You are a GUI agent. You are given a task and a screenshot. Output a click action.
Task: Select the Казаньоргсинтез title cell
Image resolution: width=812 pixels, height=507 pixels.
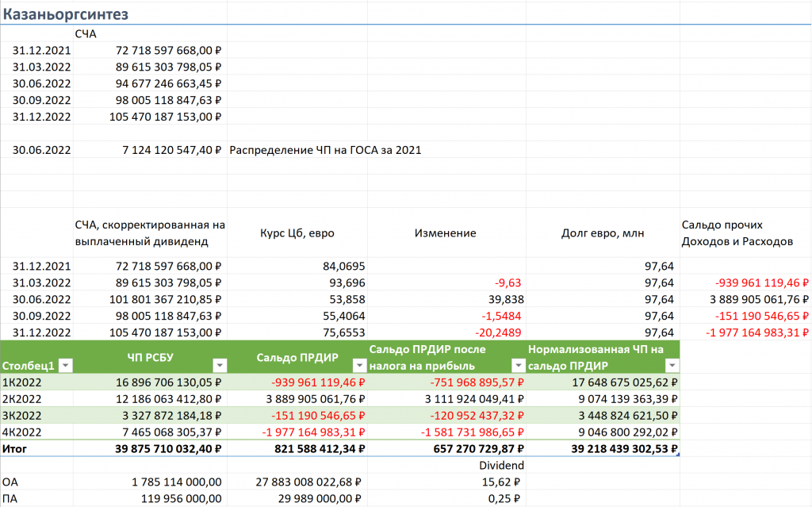[x=66, y=14]
